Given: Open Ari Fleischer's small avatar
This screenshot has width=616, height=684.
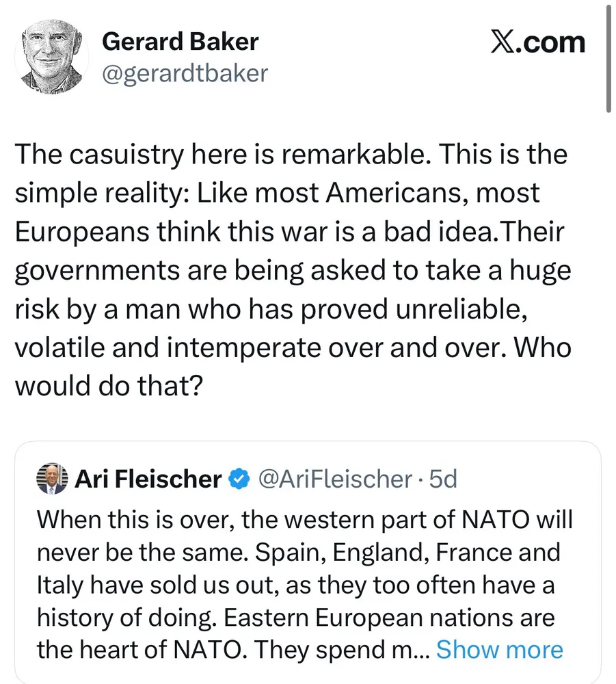Looking at the screenshot, I should [51, 479].
